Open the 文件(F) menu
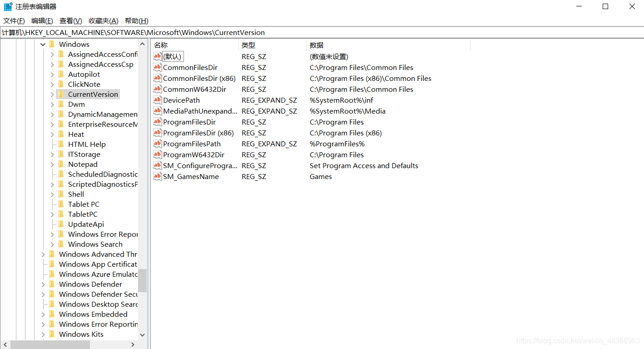This screenshot has width=644, height=349. [14, 20]
